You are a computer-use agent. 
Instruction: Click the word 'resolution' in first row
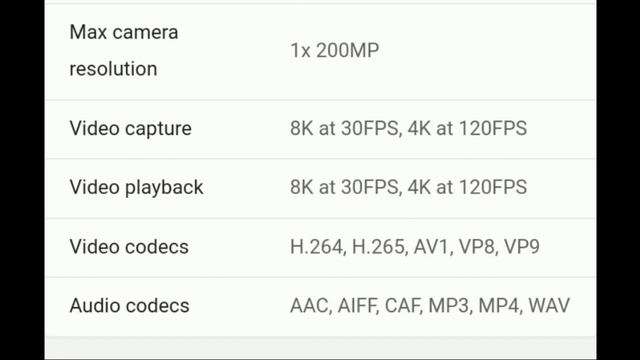pyautogui.click(x=113, y=69)
